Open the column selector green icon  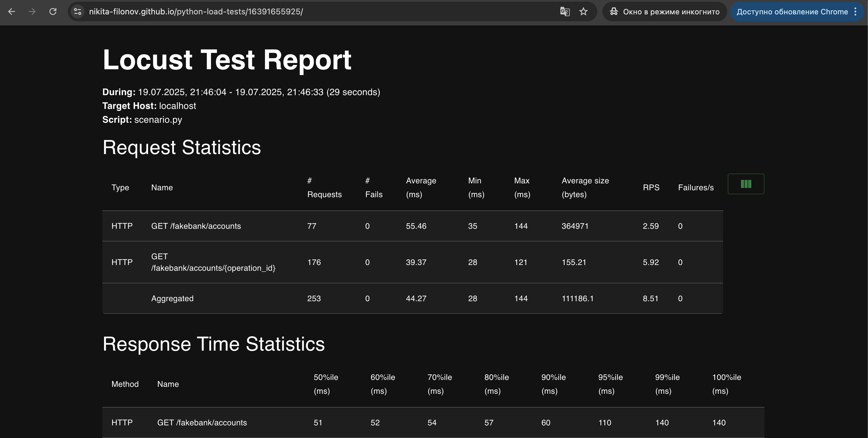[x=746, y=184]
